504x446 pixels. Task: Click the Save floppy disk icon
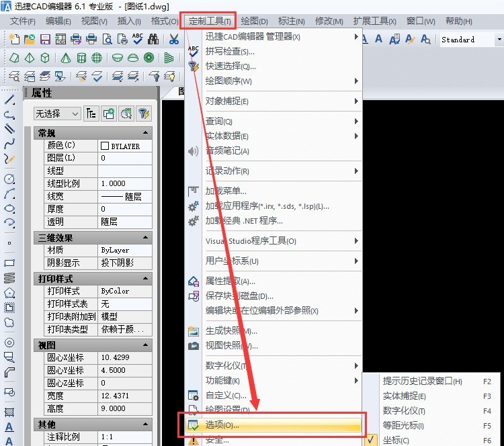45,39
